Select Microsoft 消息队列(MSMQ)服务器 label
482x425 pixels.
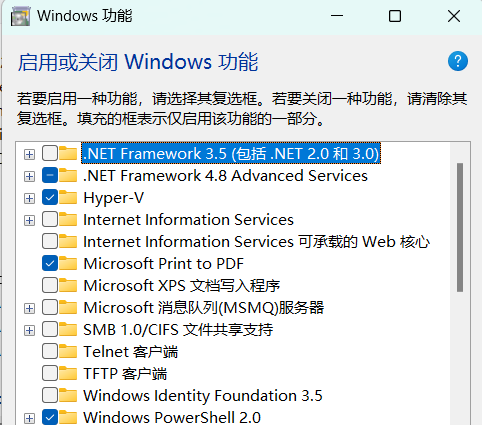coord(203,308)
